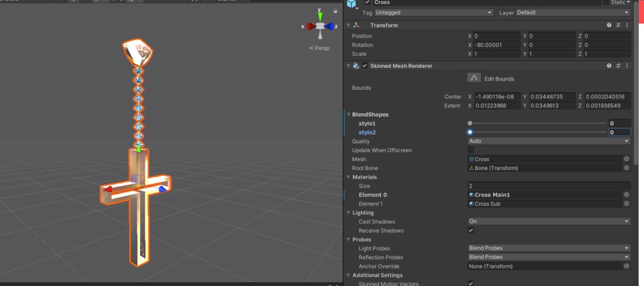The width and height of the screenshot is (644, 286).
Task: Toggle the Persp projection label
Action: 319,48
